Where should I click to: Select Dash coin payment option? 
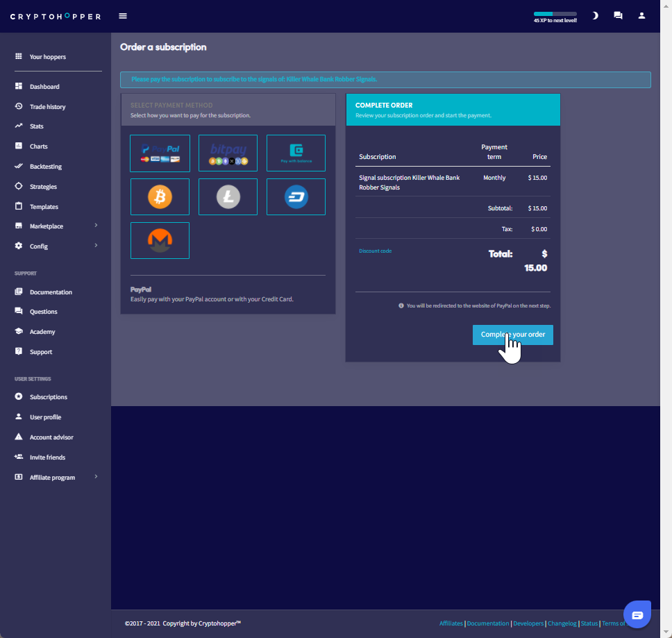coord(296,197)
